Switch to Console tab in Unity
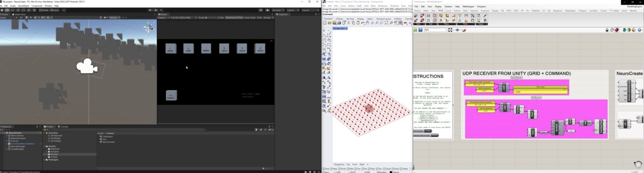Image resolution: width=644 pixels, height=173 pixels. click(x=64, y=126)
